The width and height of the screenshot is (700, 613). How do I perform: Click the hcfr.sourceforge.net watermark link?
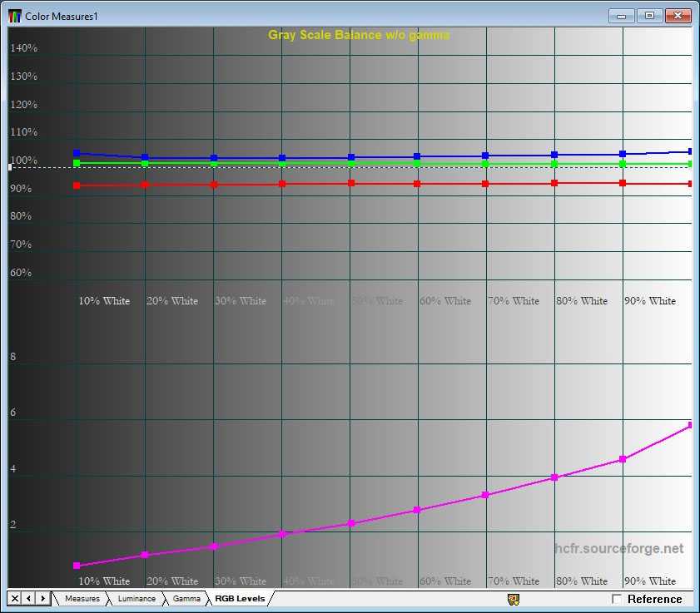tap(618, 549)
